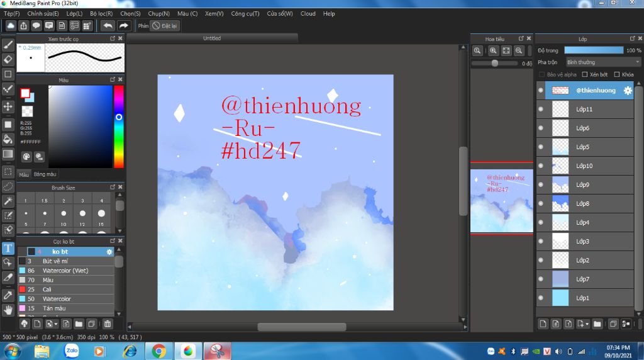Fit canvas to window in Navigator
This screenshot has height=360, width=644.
(506, 50)
